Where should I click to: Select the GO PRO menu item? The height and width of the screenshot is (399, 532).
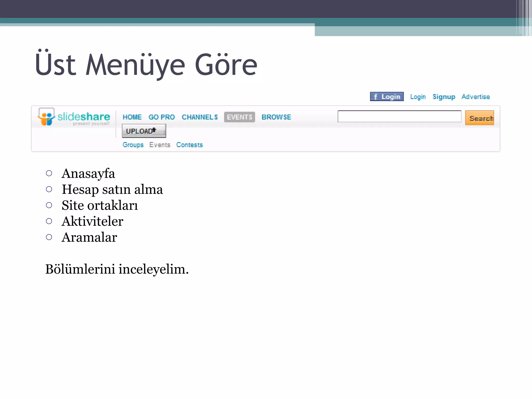pos(162,117)
